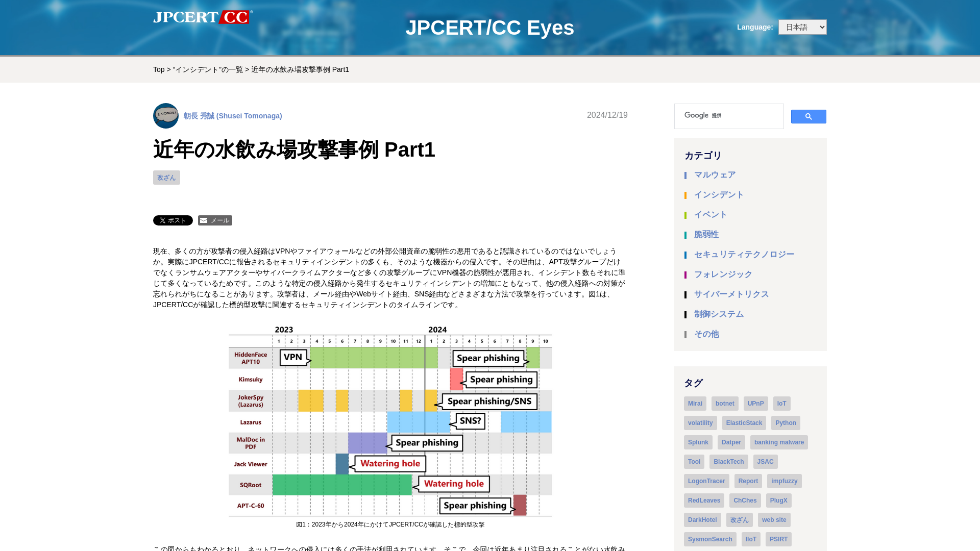The width and height of the screenshot is (980, 551).
Task: Open author Shusei Tomonaga's page
Action: (x=233, y=116)
